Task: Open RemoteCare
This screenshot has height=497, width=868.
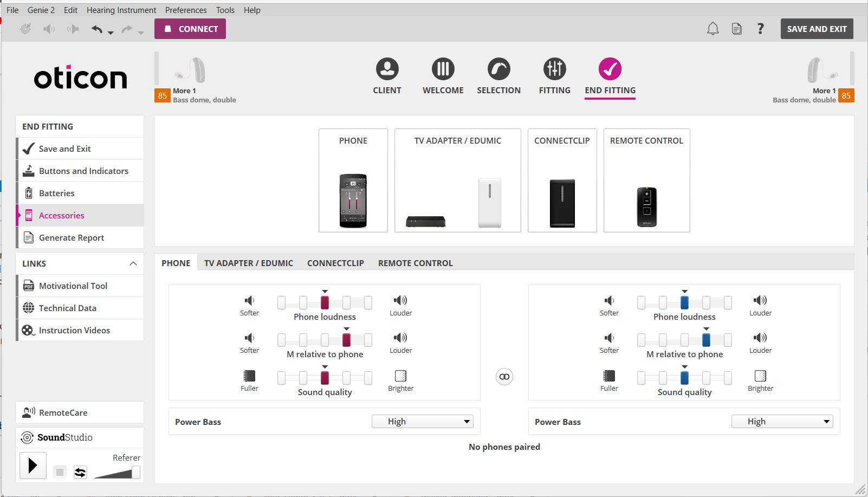Action: pos(80,412)
